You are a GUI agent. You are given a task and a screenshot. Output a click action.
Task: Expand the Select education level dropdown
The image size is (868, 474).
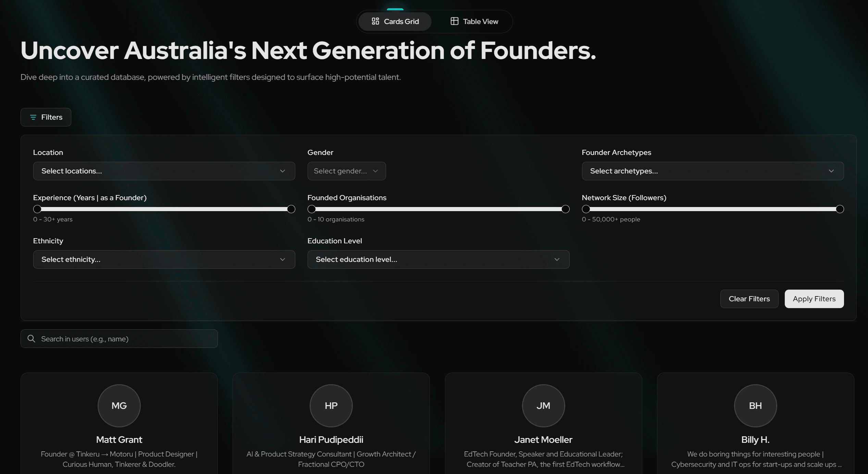[438, 259]
